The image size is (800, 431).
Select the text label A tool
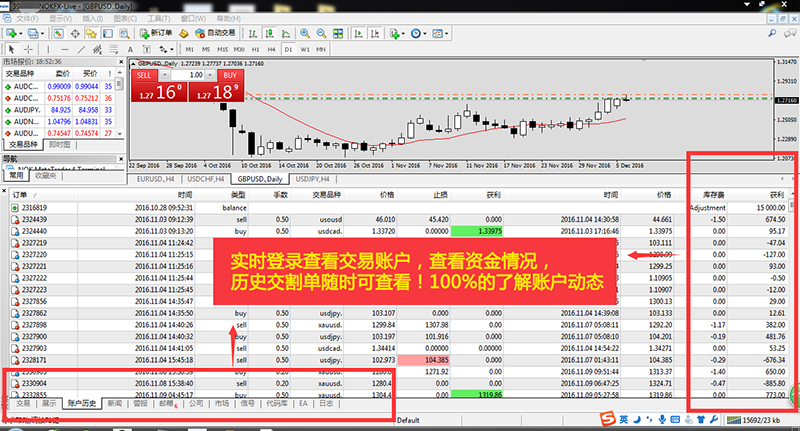coord(131,48)
